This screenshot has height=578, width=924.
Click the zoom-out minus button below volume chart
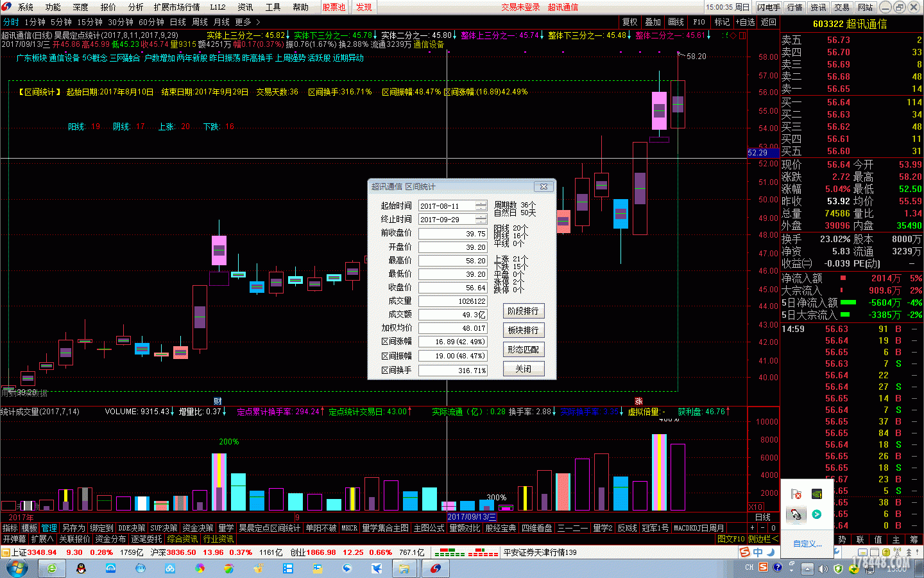(763, 528)
